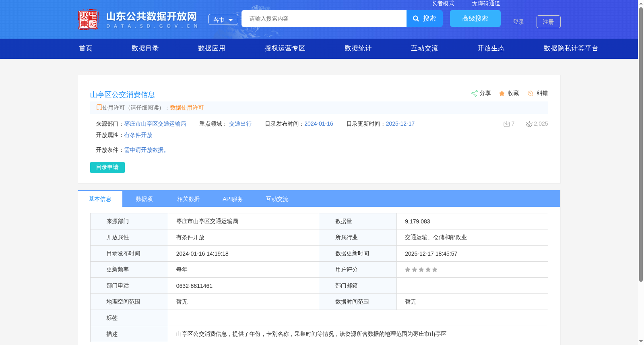The height and width of the screenshot is (345, 644).
Task: Open the 数据使用许可 link
Action: click(x=187, y=107)
